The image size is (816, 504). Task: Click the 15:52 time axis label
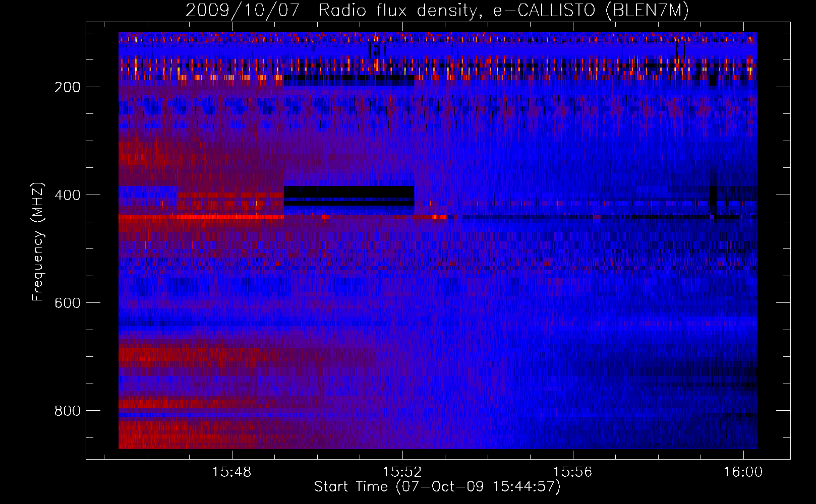point(402,472)
